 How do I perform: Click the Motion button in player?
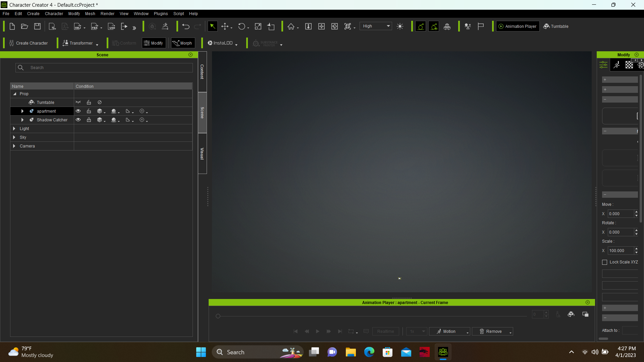[x=449, y=331]
